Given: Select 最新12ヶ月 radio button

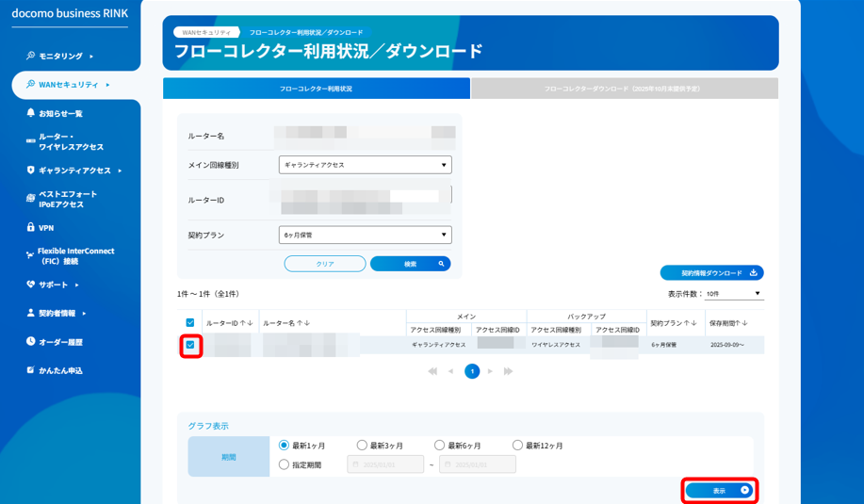Looking at the screenshot, I should coord(517,445).
